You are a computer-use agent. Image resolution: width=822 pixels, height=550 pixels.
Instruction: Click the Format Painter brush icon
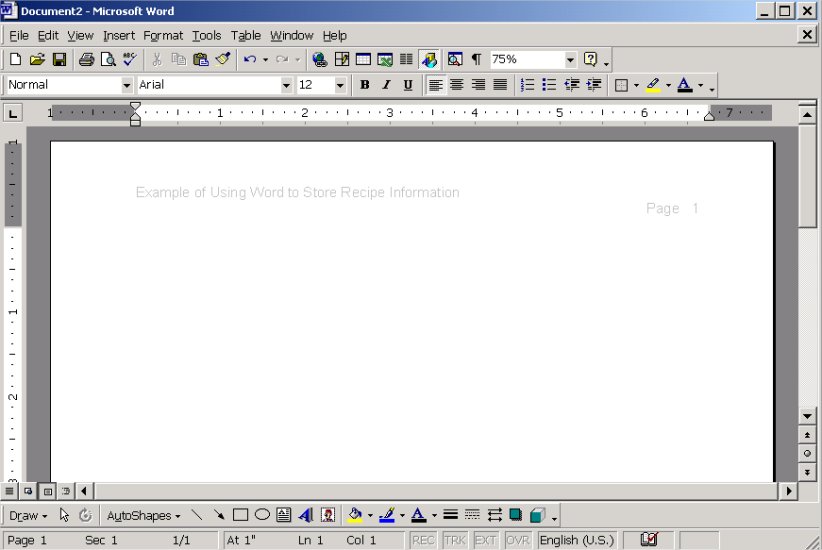pos(223,60)
